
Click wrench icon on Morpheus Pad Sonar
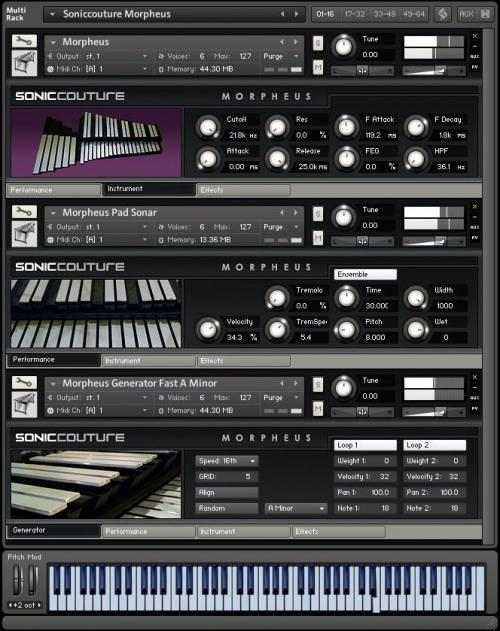(24, 211)
